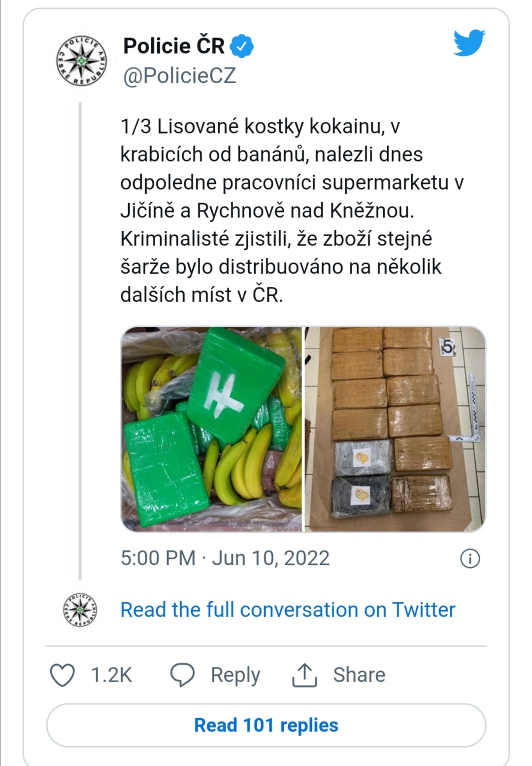Like the tweet with the heart icon

pyautogui.click(x=63, y=675)
